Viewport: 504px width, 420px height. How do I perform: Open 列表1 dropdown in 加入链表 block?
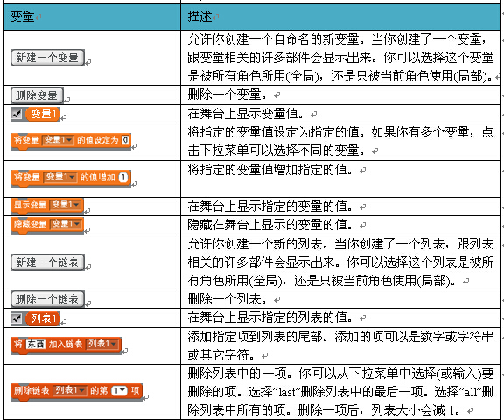pos(102,344)
